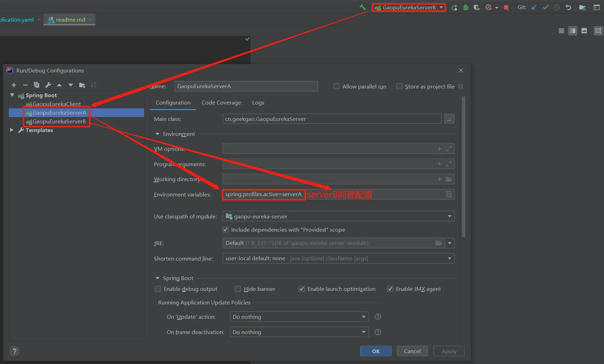The image size is (604, 364).
Task: Open the Main class browse button
Action: [449, 119]
